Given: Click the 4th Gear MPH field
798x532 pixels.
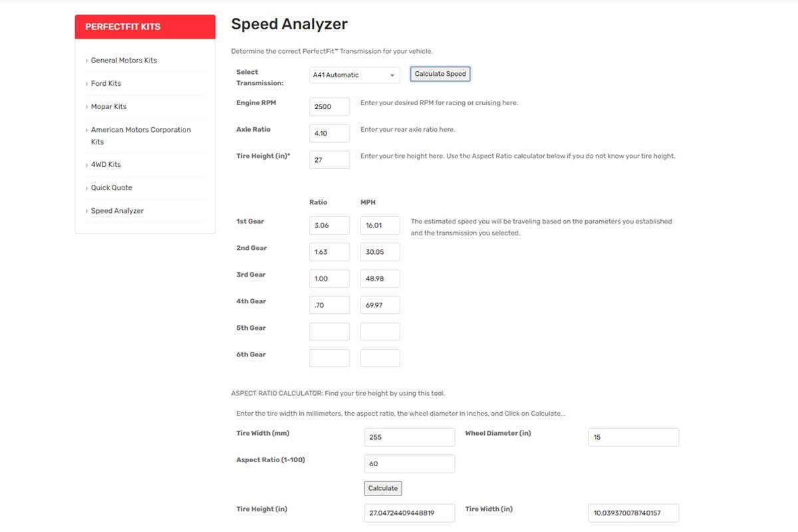Looking at the screenshot, I should click(x=380, y=305).
